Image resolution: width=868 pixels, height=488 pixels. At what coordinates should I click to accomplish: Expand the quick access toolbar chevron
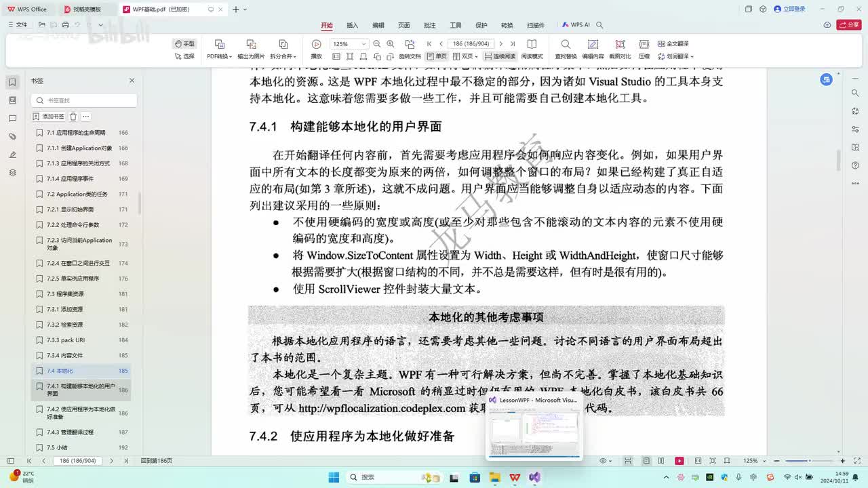tap(101, 25)
